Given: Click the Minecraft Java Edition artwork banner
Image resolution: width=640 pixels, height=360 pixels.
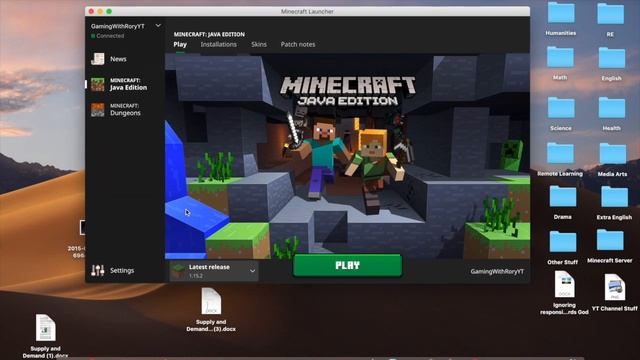Looking at the screenshot, I should coord(347,156).
